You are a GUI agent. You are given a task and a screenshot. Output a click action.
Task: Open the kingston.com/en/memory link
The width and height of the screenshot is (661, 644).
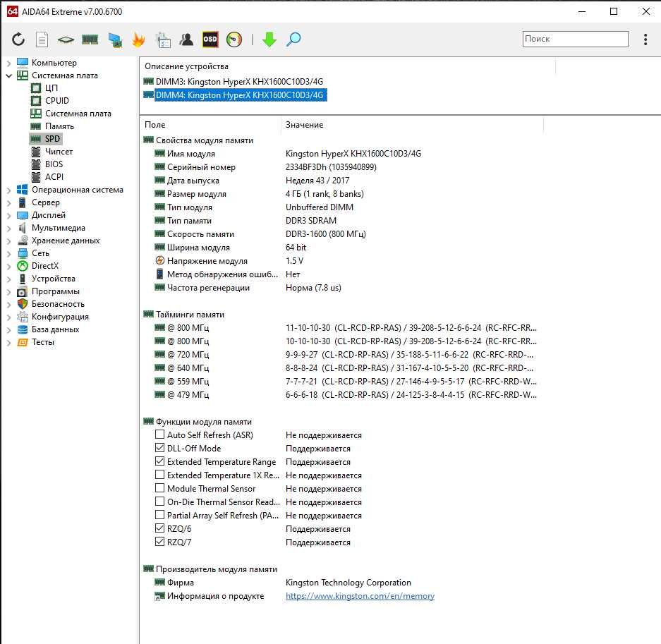(x=360, y=596)
